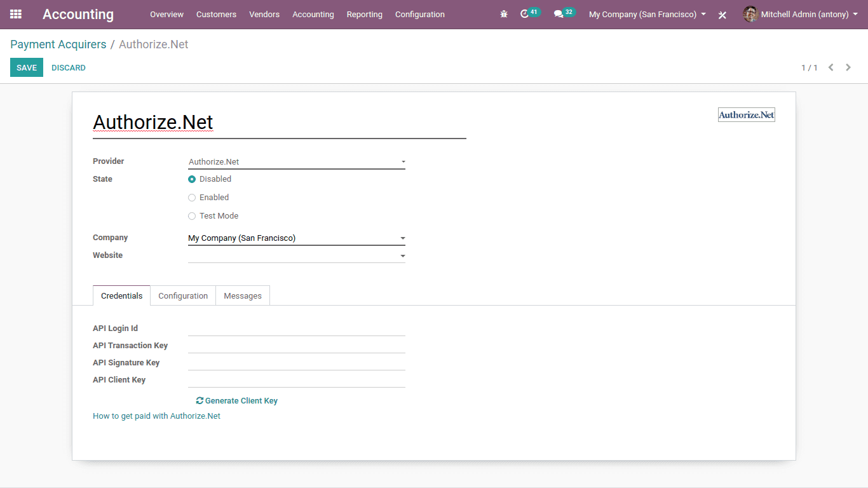Open How to get paid with Authorize.Net link
The height and width of the screenshot is (488, 868).
(157, 416)
